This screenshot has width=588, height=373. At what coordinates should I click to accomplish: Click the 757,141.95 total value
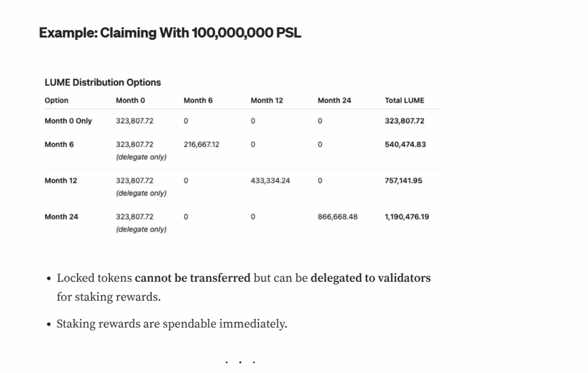click(403, 180)
